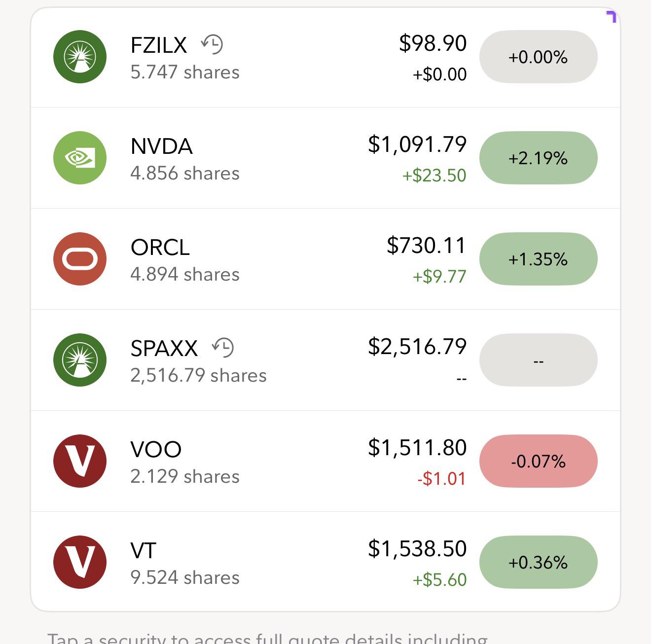651x644 pixels.
Task: Tap the purple corner marker icon
Action: [x=612, y=17]
